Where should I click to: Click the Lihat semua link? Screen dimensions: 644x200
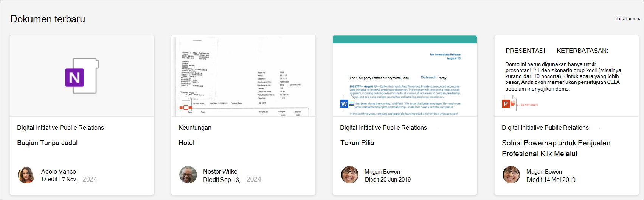[629, 19]
